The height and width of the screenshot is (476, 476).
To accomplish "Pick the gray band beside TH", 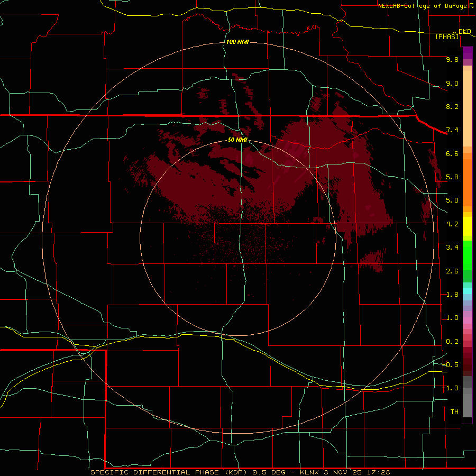I will pos(467,406).
